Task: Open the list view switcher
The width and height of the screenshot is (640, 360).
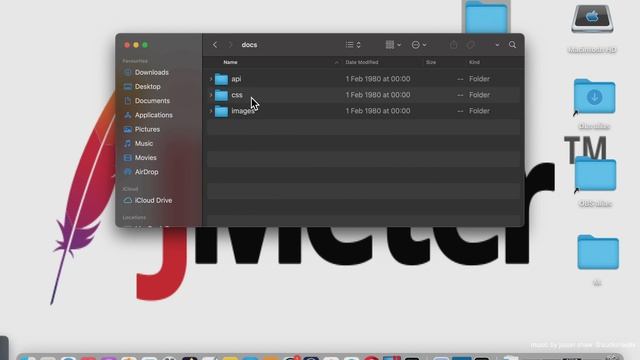Action: point(353,45)
